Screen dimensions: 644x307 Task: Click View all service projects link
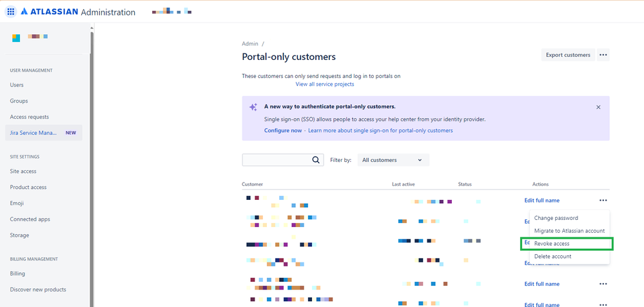(x=325, y=84)
